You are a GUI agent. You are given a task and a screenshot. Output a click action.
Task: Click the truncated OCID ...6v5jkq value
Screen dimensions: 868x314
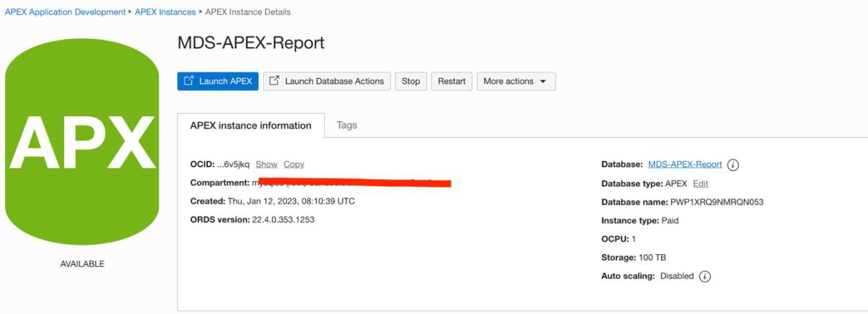(233, 165)
